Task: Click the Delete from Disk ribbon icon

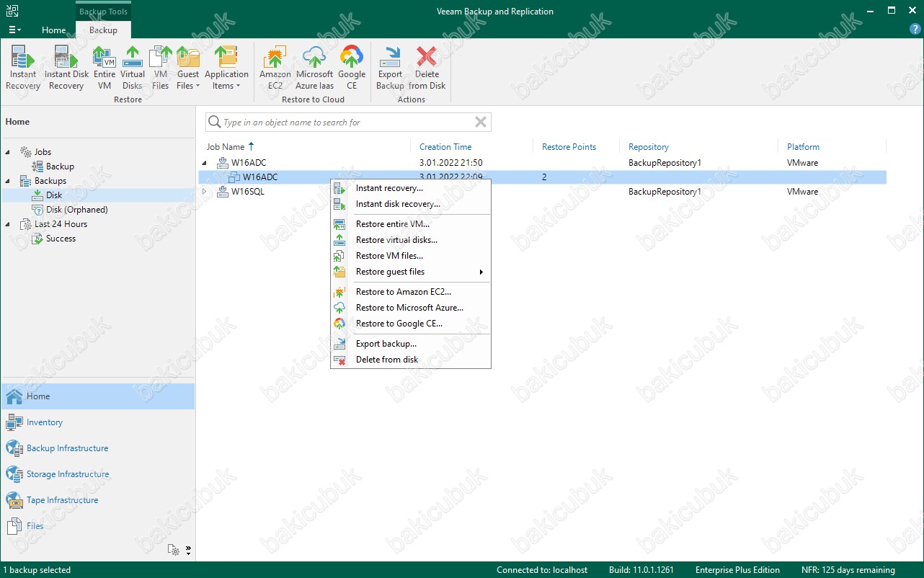Action: [x=427, y=68]
